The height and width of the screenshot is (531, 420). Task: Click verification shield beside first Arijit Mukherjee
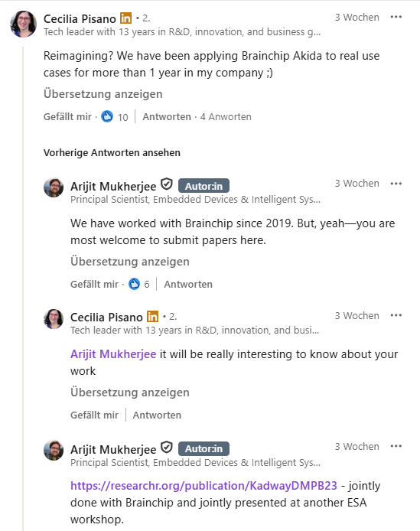pyautogui.click(x=166, y=184)
